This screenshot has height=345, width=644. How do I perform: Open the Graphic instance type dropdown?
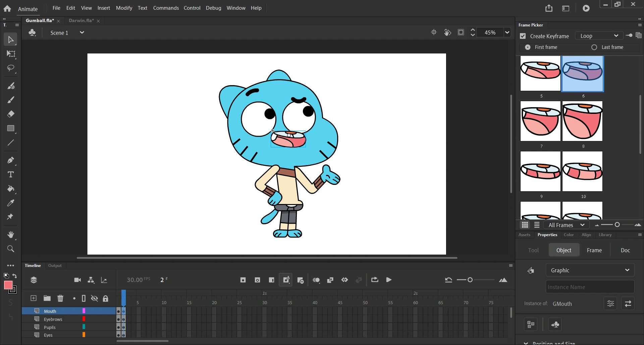point(589,270)
